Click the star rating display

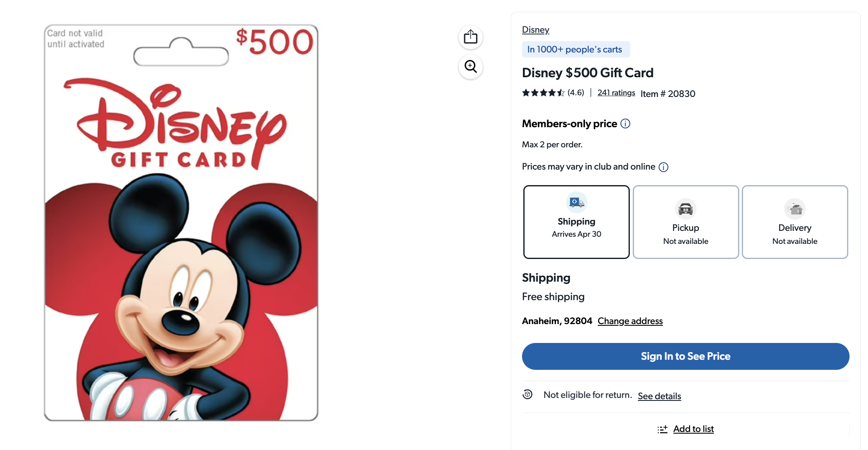(x=543, y=93)
